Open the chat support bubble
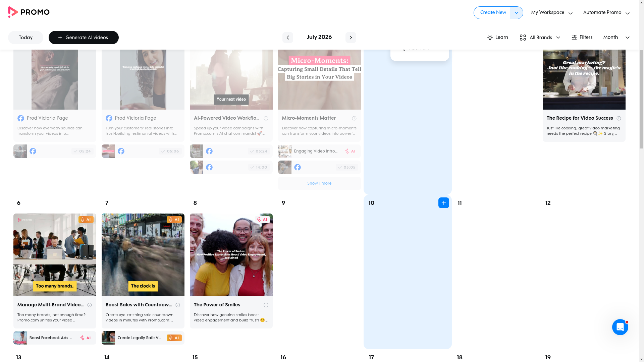 pyautogui.click(x=620, y=327)
